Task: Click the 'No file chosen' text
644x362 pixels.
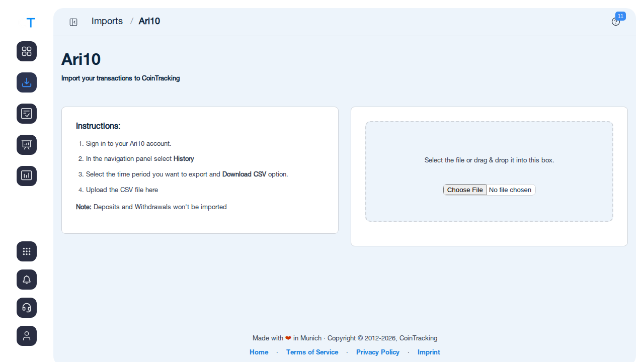Action: [510, 190]
